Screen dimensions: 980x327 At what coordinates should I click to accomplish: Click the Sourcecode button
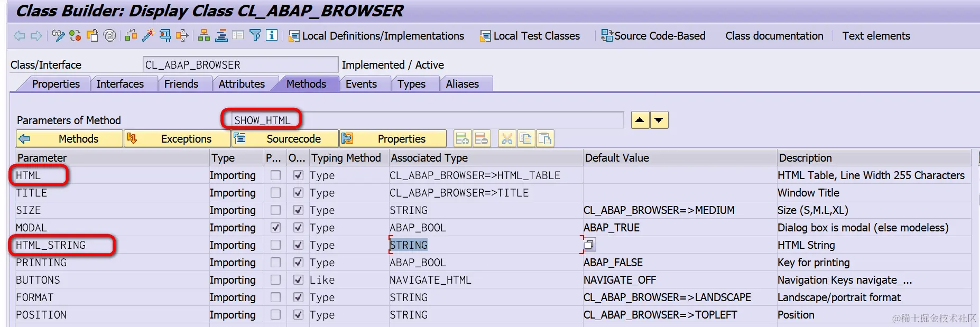click(x=285, y=138)
